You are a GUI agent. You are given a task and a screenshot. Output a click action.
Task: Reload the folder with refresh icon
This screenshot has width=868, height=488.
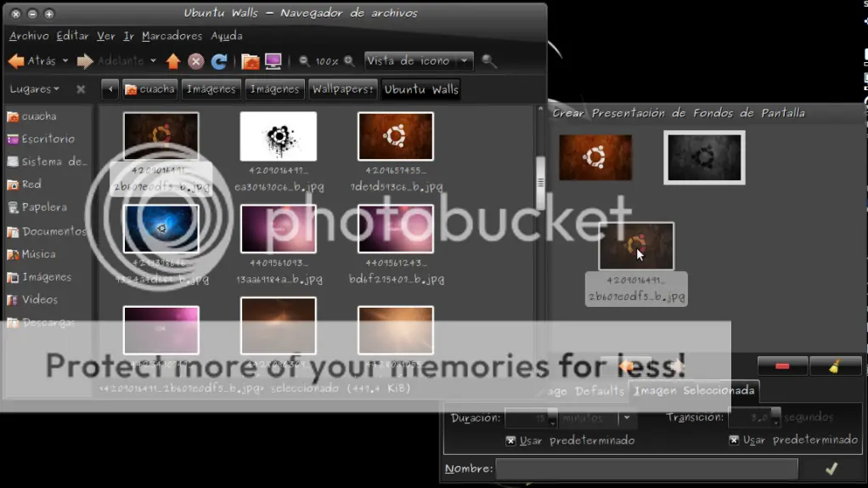[219, 61]
